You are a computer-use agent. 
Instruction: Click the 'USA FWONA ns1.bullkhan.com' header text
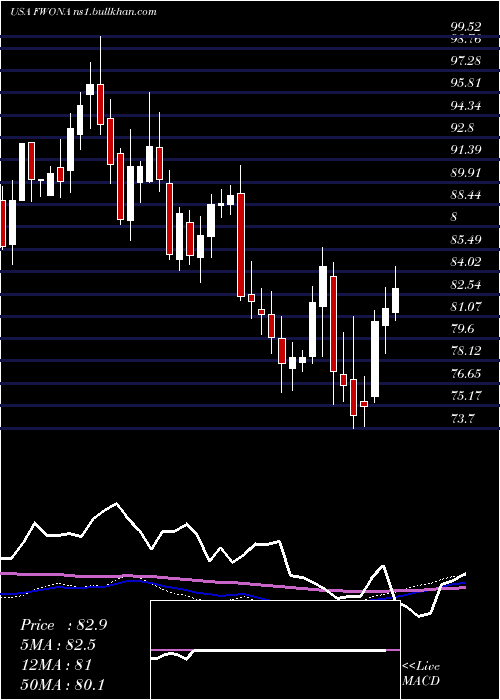point(83,12)
